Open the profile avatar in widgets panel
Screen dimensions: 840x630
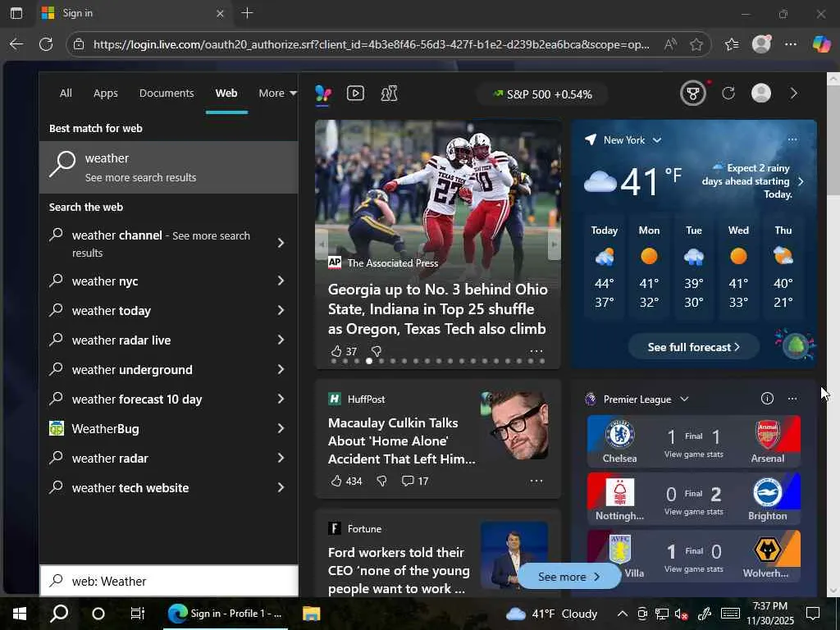click(760, 94)
